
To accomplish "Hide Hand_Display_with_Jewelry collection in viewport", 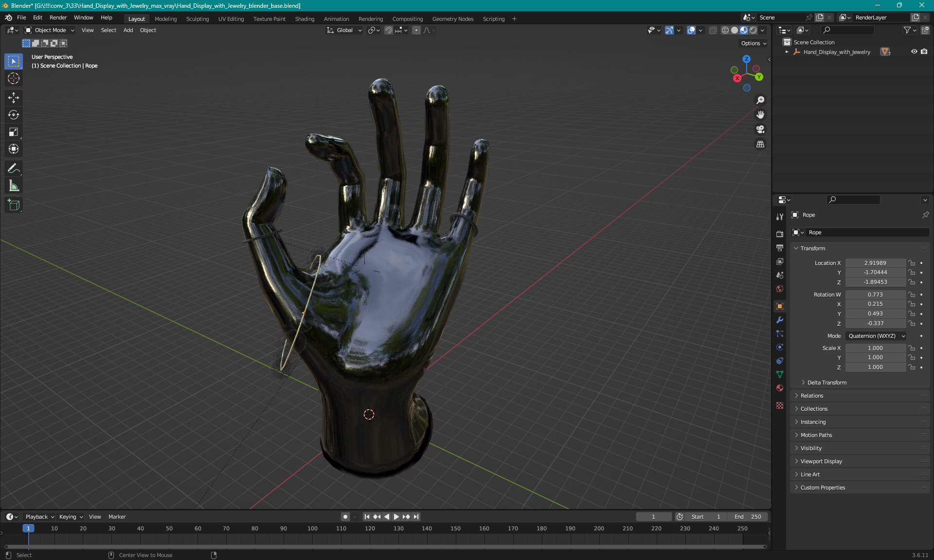I will [914, 52].
